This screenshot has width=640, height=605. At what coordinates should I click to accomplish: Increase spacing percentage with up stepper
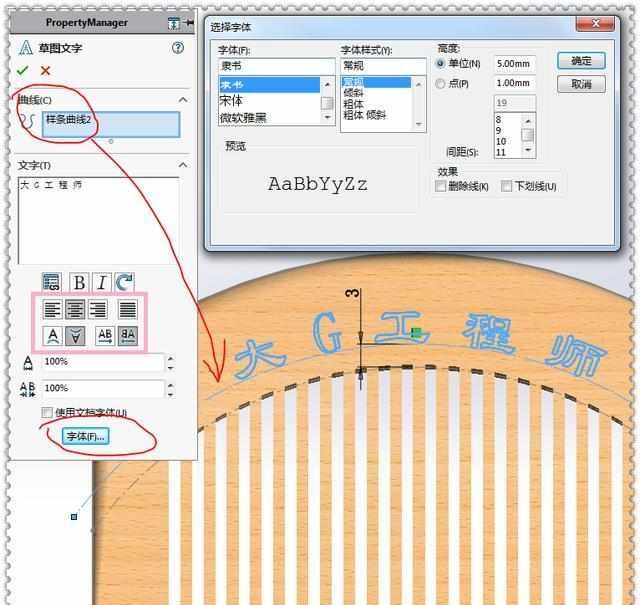[x=171, y=385]
